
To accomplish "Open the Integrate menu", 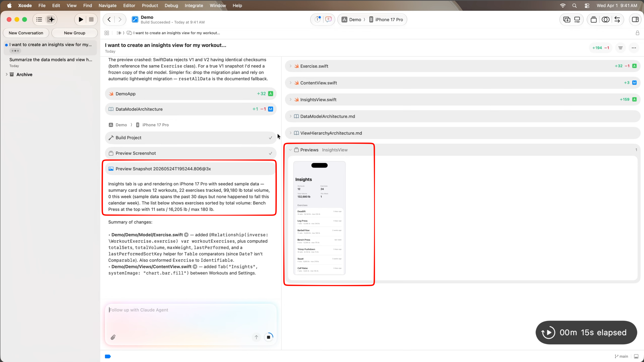I will (x=194, y=5).
